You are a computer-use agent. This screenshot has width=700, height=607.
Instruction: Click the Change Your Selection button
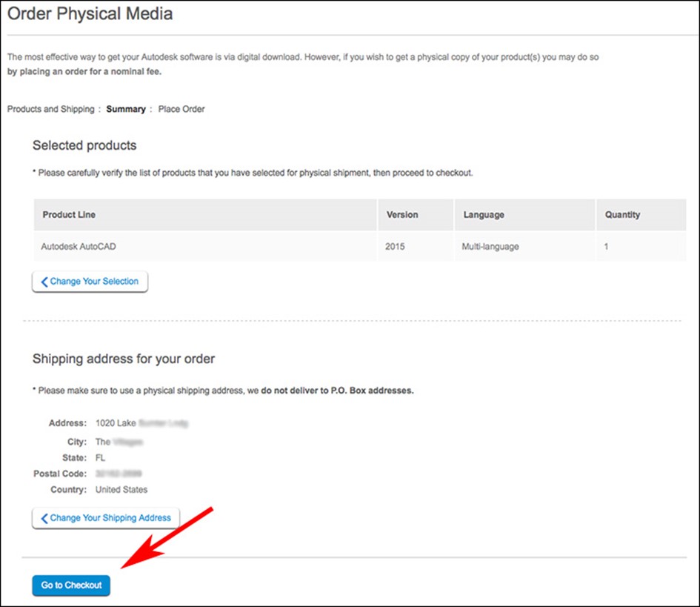[x=90, y=282]
